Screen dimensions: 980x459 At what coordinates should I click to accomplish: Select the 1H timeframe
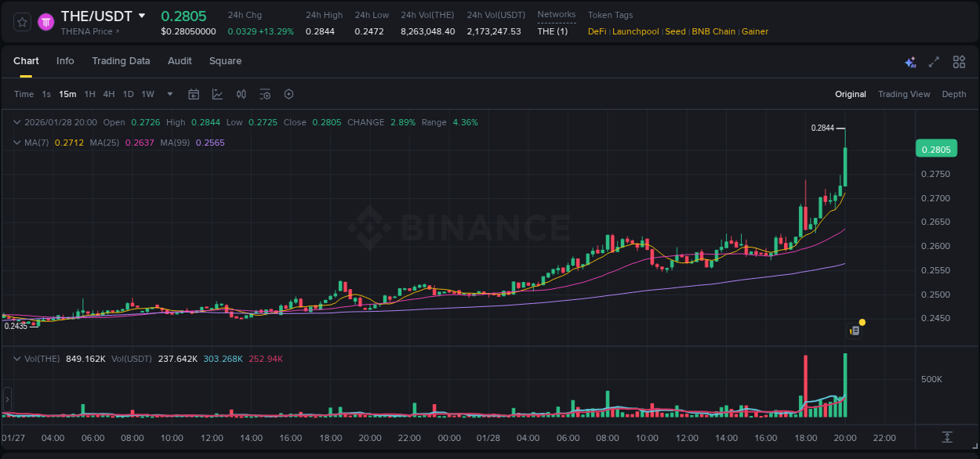click(89, 94)
